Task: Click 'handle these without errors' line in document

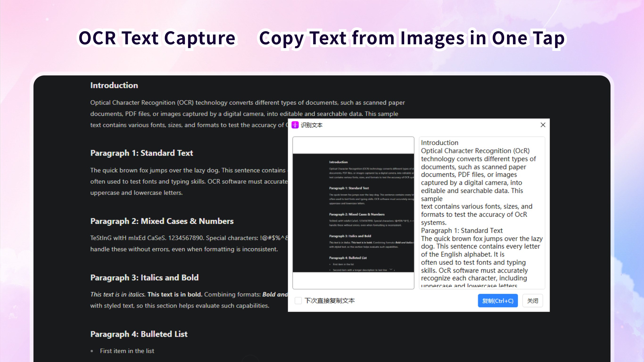Action: click(184, 249)
